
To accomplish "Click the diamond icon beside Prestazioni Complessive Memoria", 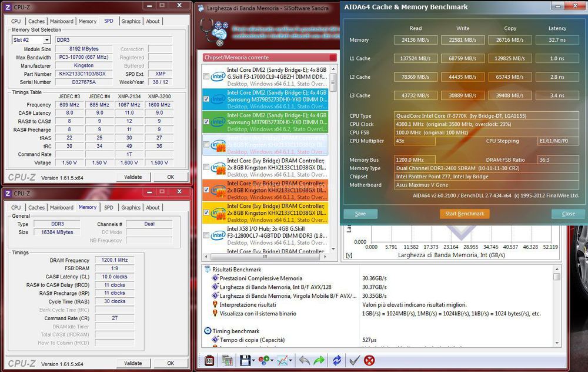I will click(215, 278).
